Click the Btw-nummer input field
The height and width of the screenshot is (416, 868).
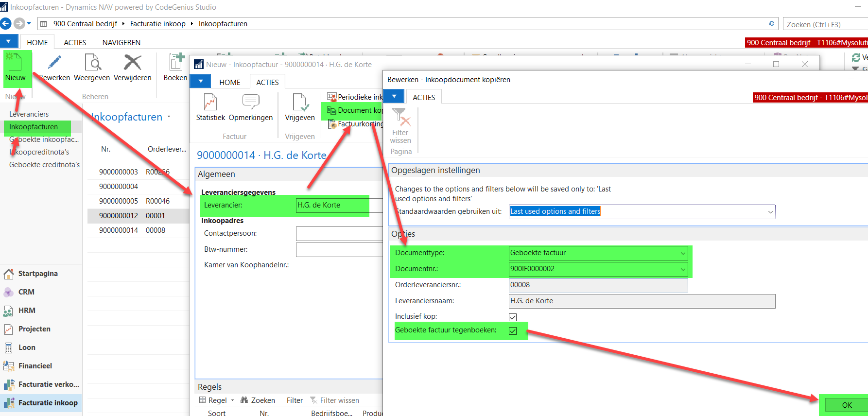[339, 249]
